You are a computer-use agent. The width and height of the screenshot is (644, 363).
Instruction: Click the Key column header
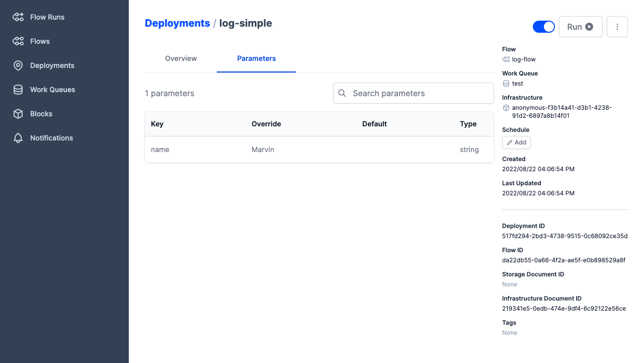157,124
